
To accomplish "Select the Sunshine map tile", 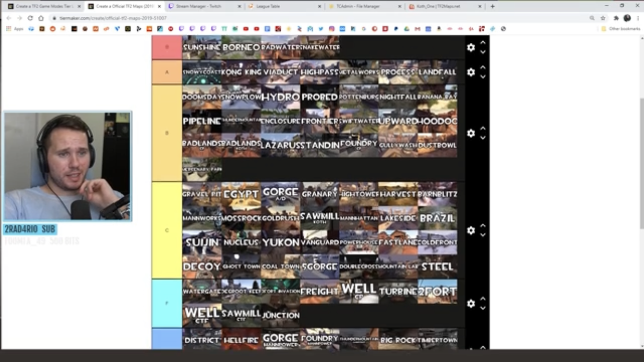I will [x=202, y=47].
